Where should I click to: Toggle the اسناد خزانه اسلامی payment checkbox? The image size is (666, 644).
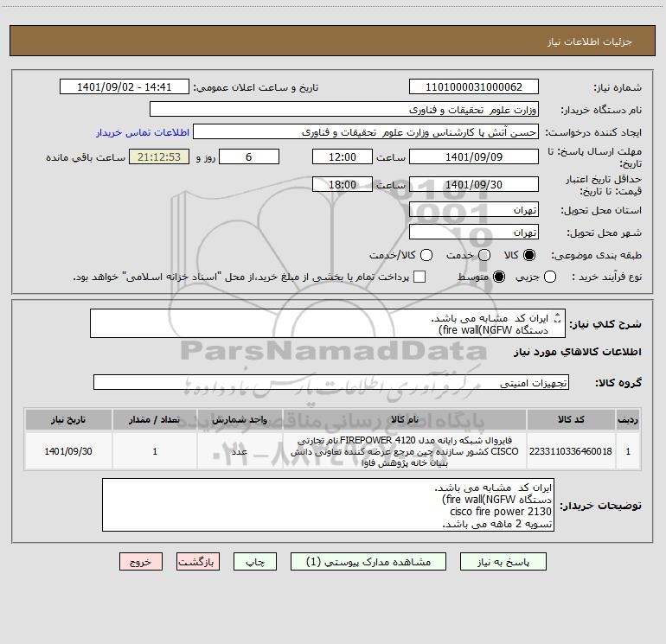pyautogui.click(x=419, y=277)
